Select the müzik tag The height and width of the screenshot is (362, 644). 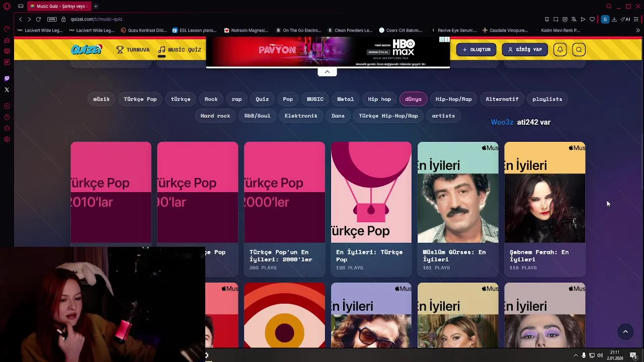(101, 99)
